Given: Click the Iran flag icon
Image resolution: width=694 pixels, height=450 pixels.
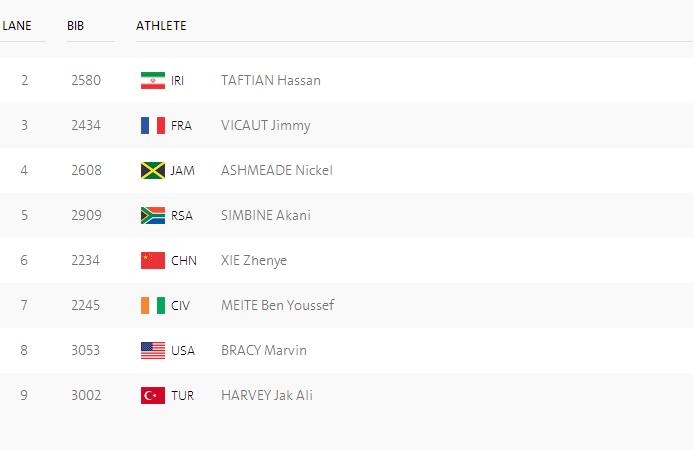Looking at the screenshot, I should point(153,81).
